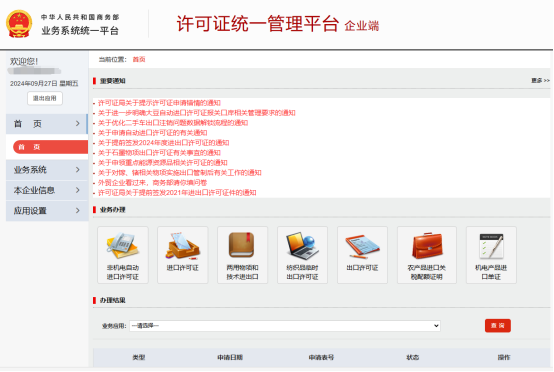Open notice 关于提前签发2024年度进出口许可证的通知

point(163,143)
